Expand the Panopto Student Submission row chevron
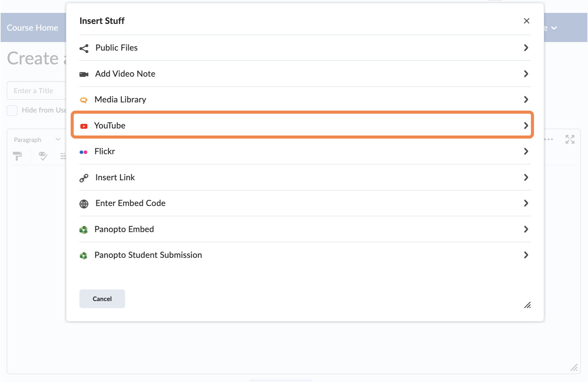 (x=526, y=255)
